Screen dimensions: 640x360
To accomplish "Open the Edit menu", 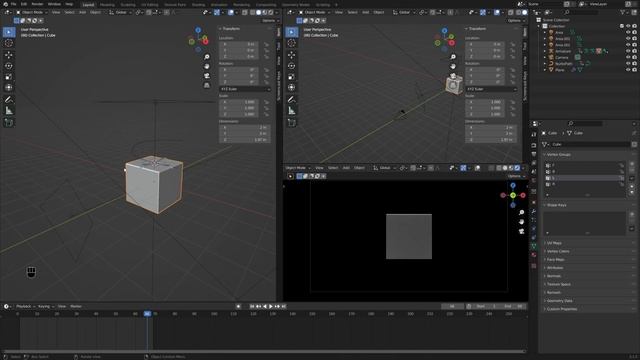I will pos(24,4).
